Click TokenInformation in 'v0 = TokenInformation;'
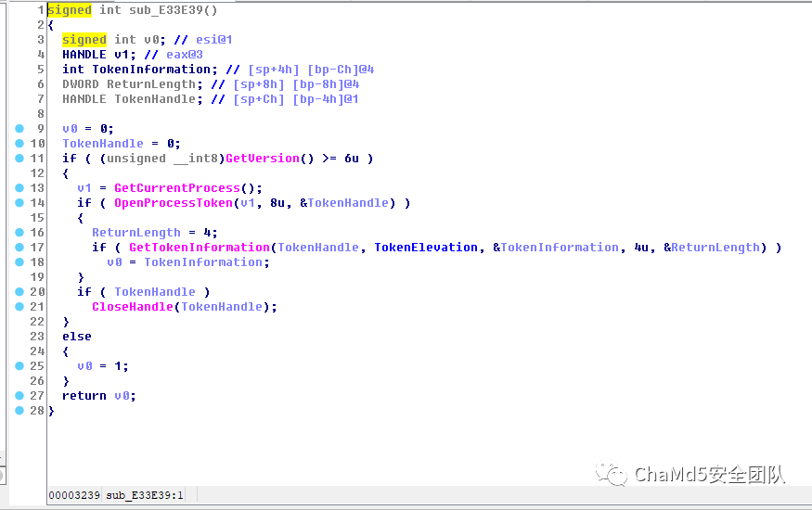This screenshot has width=812, height=510. [203, 262]
